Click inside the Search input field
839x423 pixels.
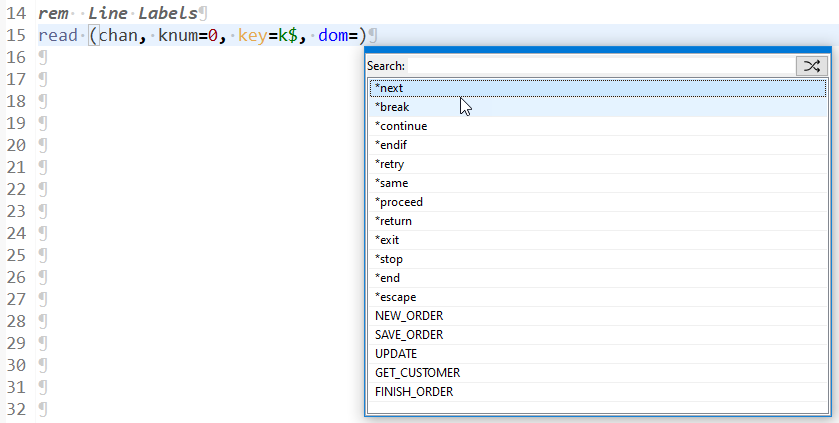[x=600, y=66]
